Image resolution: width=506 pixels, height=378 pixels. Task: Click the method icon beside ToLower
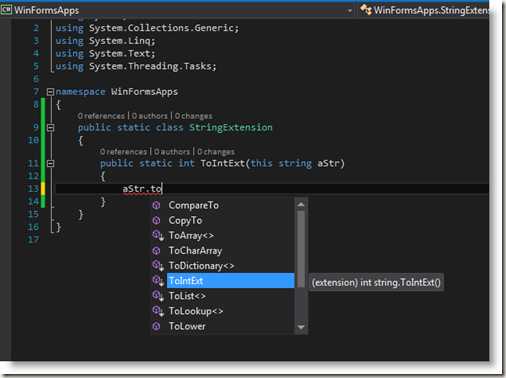pos(156,326)
